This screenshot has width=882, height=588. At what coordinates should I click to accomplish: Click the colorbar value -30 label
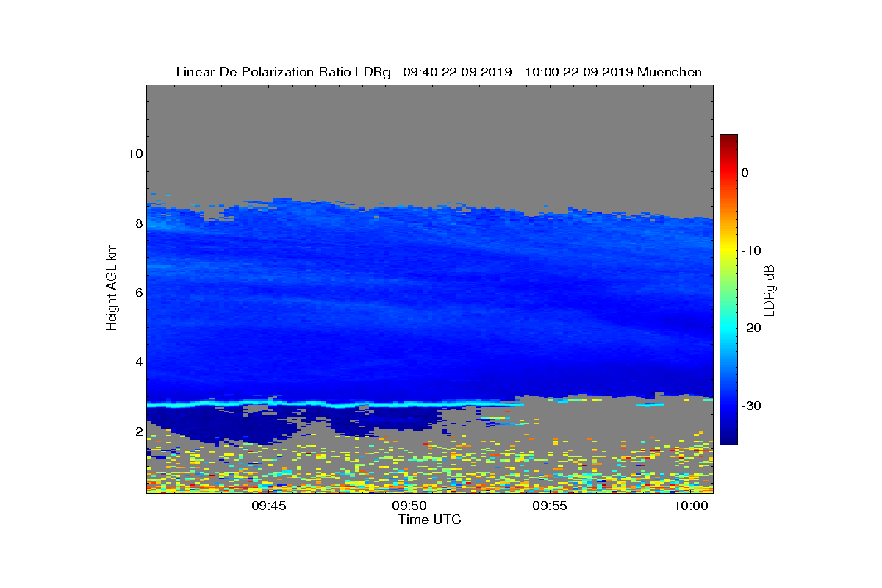(x=751, y=406)
